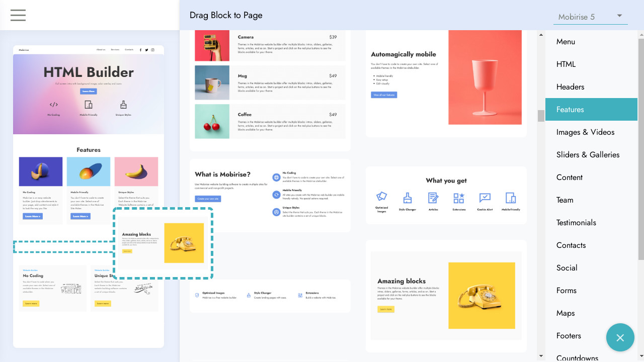Image resolution: width=644 pixels, height=362 pixels.
Task: Click the No Coding code icon in preview
Action: [54, 105]
